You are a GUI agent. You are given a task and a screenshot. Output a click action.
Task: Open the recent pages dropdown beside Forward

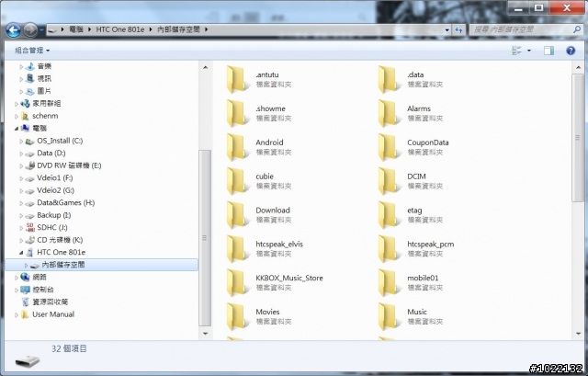pos(41,29)
